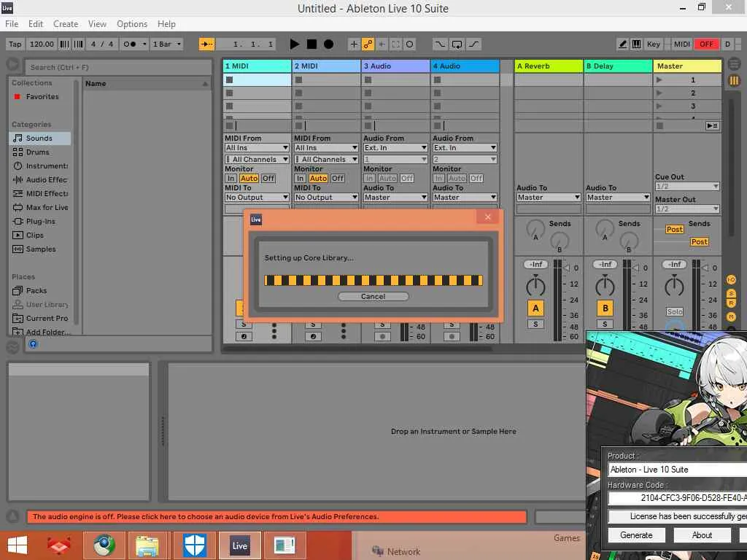The width and height of the screenshot is (747, 560).
Task: Select Clips category in browser
Action: [x=40, y=235]
